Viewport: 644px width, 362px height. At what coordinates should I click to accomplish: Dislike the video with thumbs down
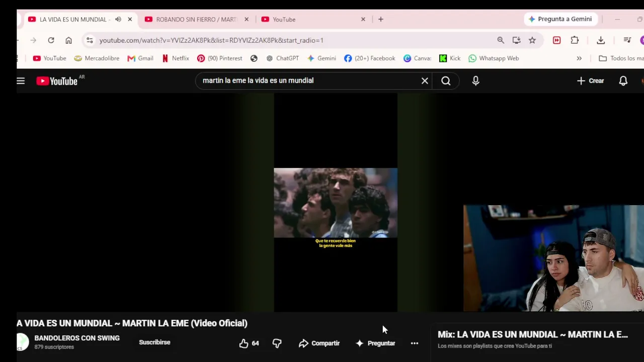(x=277, y=343)
